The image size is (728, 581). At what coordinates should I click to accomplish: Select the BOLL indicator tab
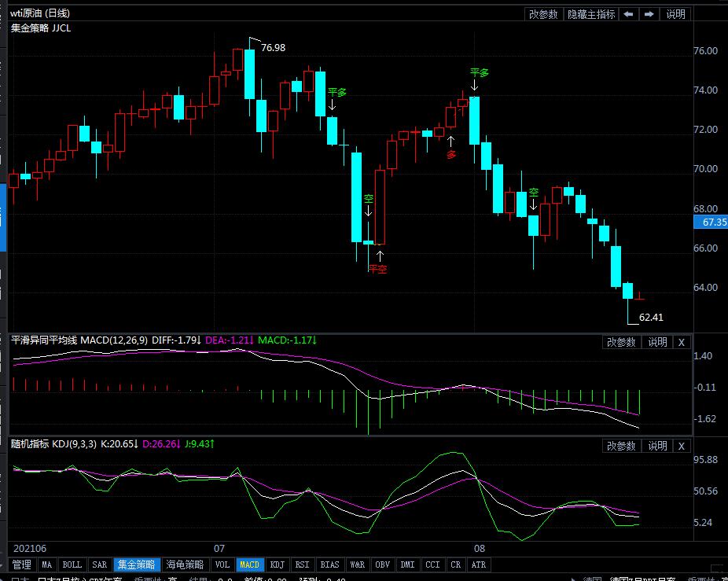[x=72, y=564]
